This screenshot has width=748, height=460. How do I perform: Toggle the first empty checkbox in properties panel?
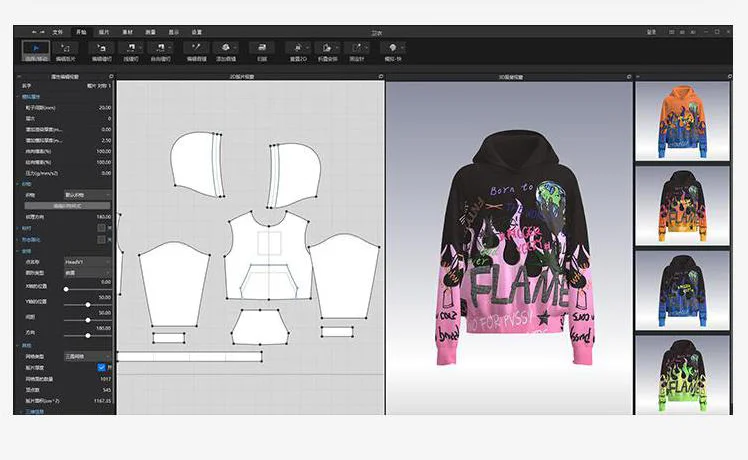point(101,228)
